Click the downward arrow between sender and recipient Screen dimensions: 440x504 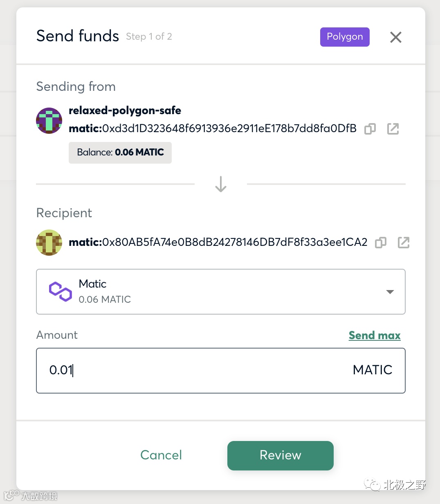[x=221, y=184]
